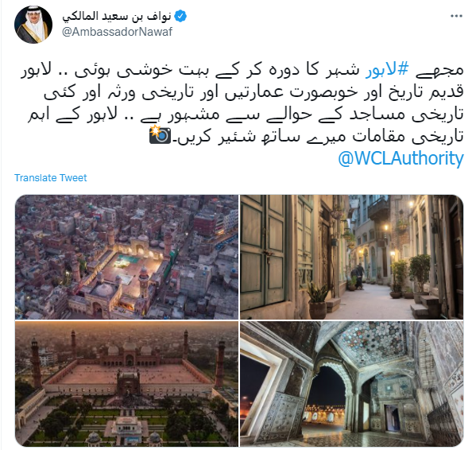
Task: Open the ambassador's profile picture
Action: tap(33, 25)
